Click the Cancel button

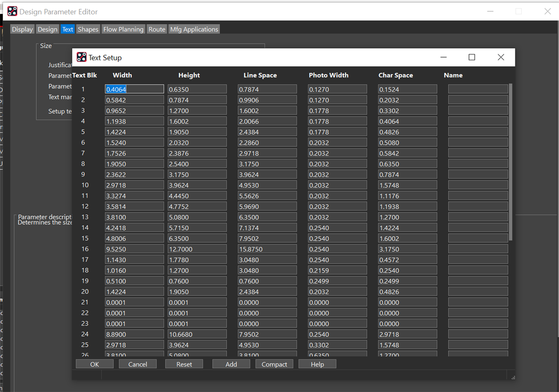[x=138, y=364]
